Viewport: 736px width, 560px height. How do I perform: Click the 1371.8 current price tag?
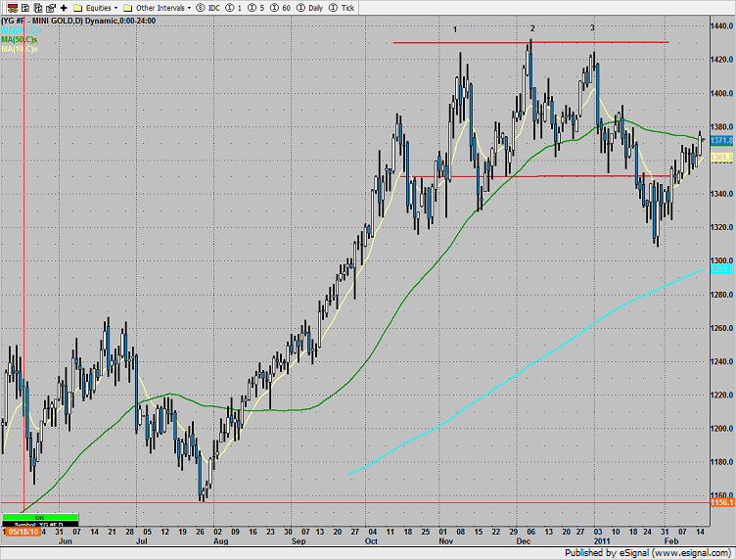721,140
